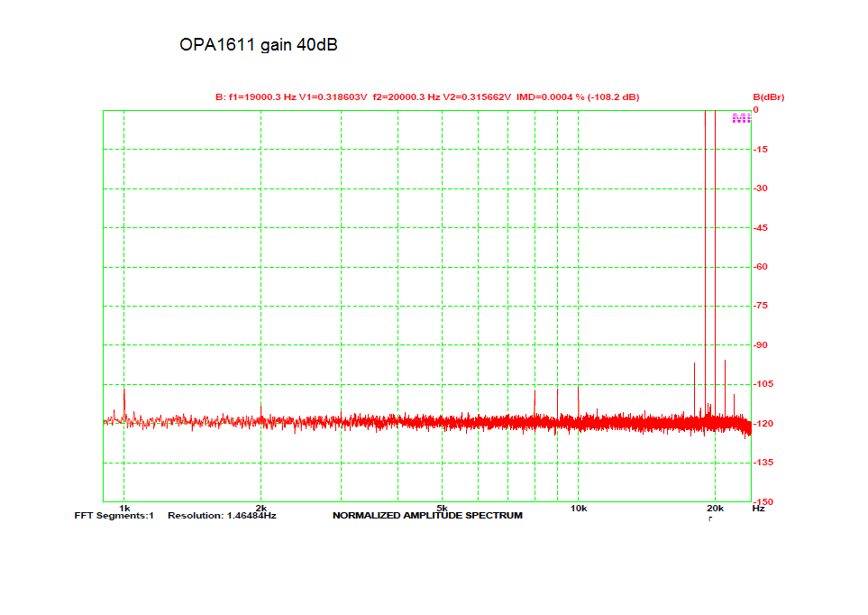Viewport: 868px width, 615px height.
Task: Click the "FFT Segments:1" status text
Action: pyautogui.click(x=114, y=516)
